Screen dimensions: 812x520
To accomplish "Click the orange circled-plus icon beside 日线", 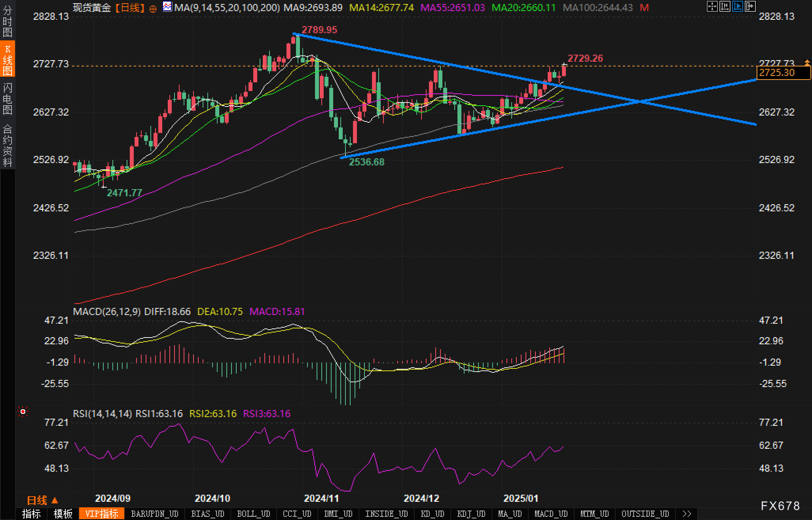I will point(153,9).
